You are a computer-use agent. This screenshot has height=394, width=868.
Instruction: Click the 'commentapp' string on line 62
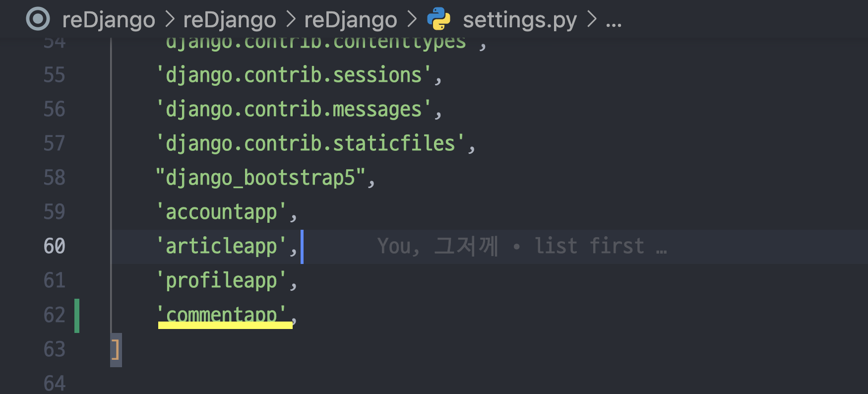(221, 315)
